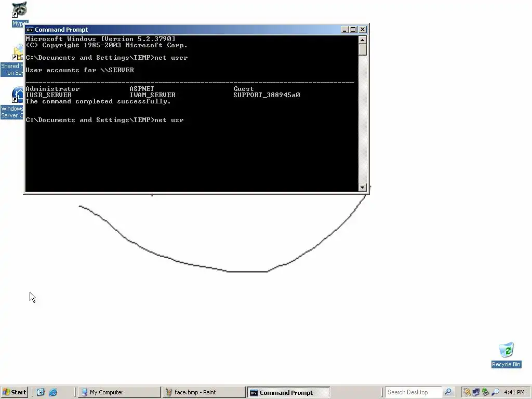Switch to My Computer taskbar window
532x399 pixels.
[119, 392]
